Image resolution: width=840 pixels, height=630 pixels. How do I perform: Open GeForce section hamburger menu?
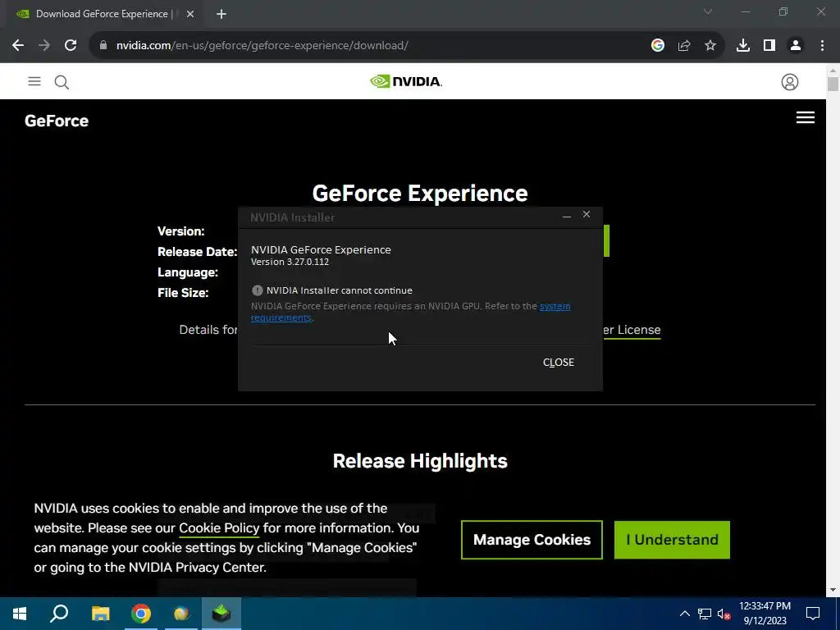(x=806, y=117)
